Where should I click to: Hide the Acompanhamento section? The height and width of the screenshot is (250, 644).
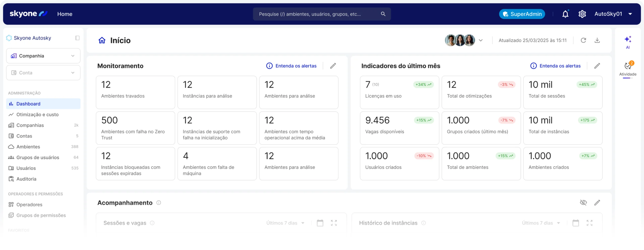[x=583, y=202]
